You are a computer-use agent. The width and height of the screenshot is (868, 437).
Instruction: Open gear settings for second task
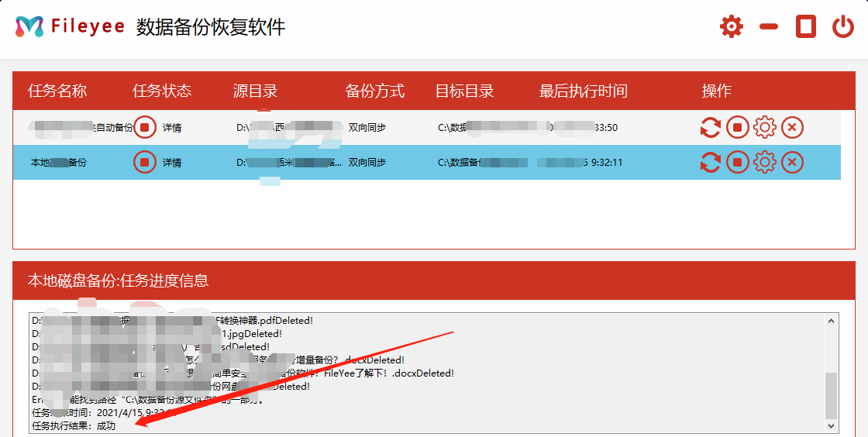tap(765, 162)
